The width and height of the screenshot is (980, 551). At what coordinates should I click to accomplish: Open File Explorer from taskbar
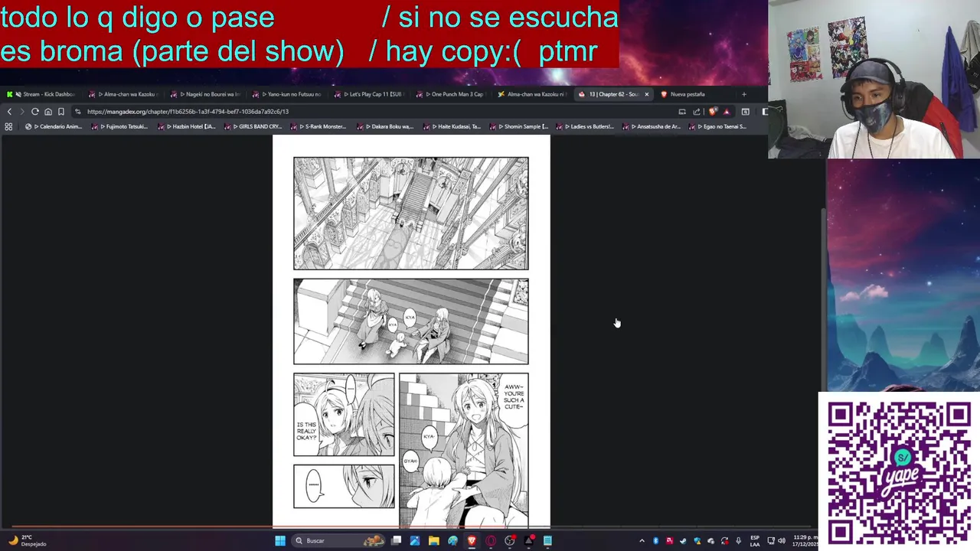433,541
